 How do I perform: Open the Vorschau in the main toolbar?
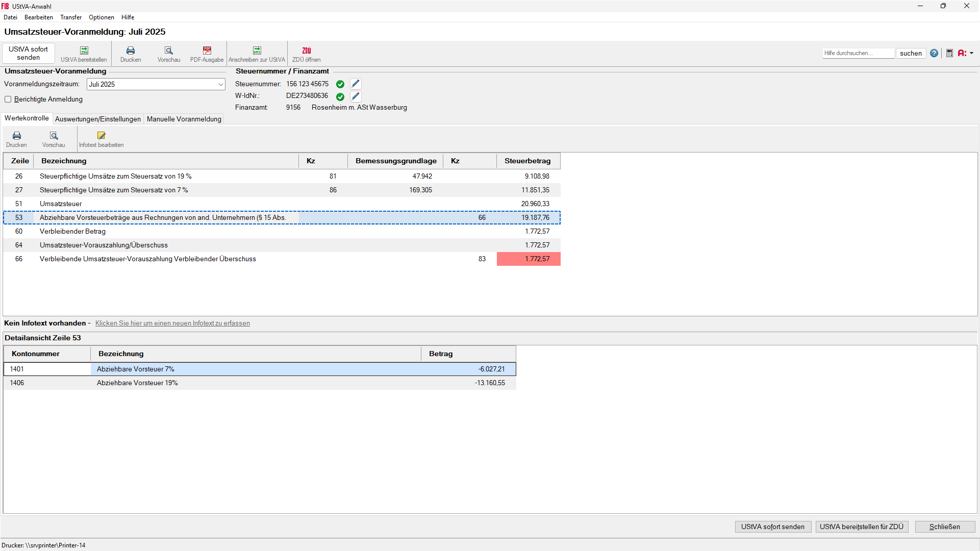click(169, 54)
